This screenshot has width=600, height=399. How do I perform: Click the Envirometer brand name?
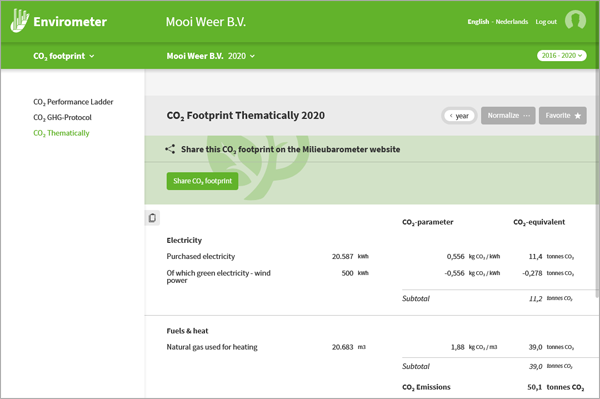(x=70, y=22)
